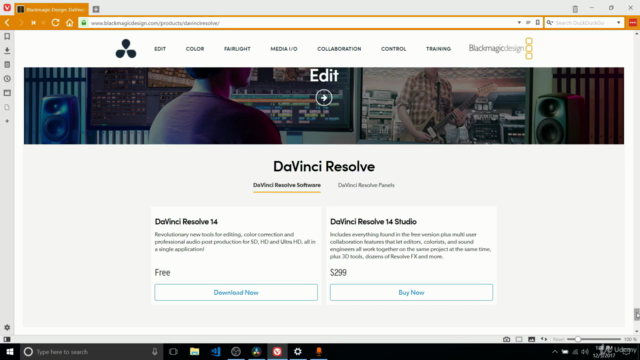Click the "DaVinci Resolve 14 Studio" heading
The width and height of the screenshot is (640, 360).
click(x=373, y=222)
